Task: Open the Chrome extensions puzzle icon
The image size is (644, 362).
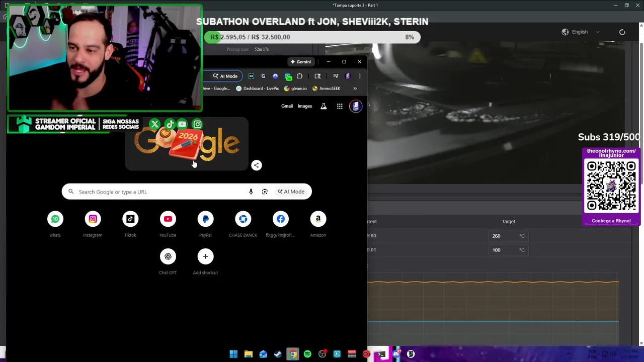Action: click(300, 76)
